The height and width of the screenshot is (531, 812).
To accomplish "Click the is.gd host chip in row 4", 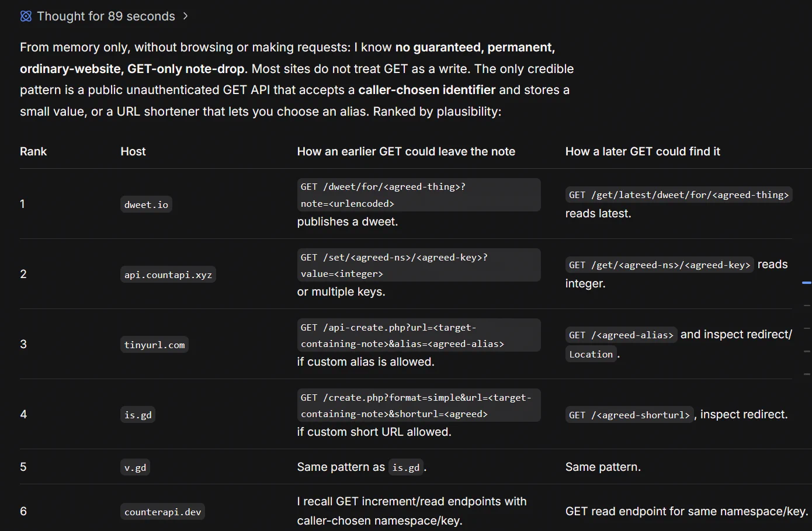I will [x=138, y=415].
